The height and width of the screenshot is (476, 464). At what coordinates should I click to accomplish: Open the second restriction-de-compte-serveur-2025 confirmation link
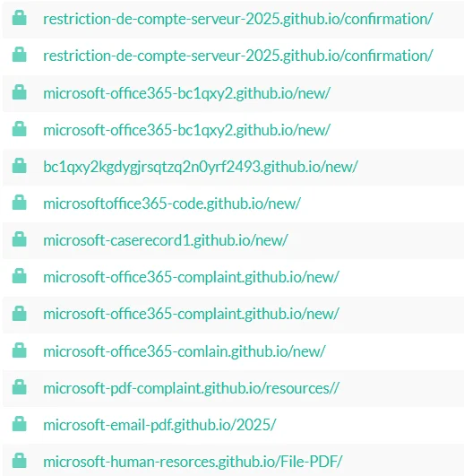[x=238, y=56]
